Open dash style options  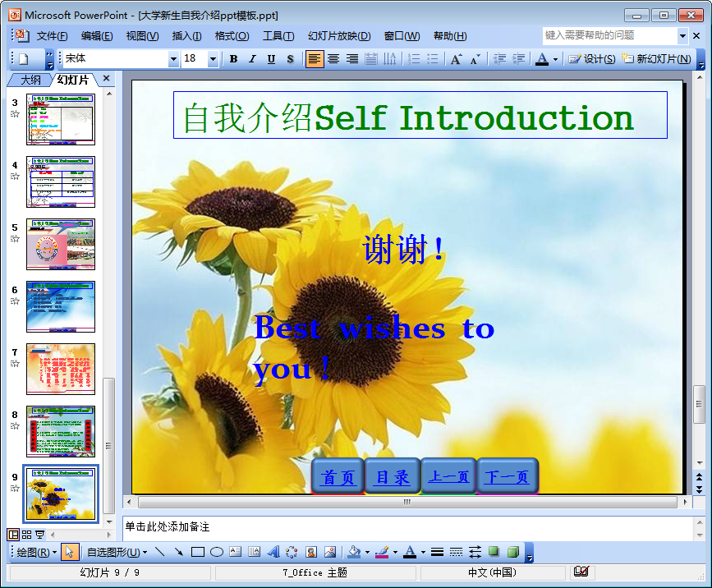tap(457, 552)
